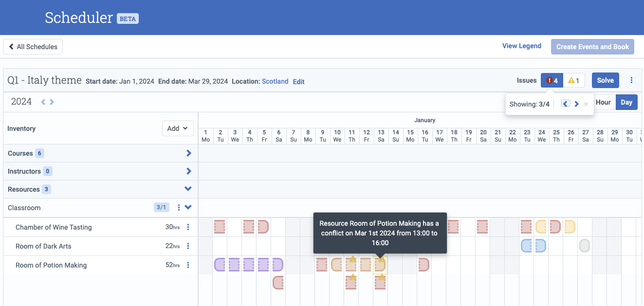Go to next year after 2024
This screenshot has height=306, width=644.
(x=52, y=102)
